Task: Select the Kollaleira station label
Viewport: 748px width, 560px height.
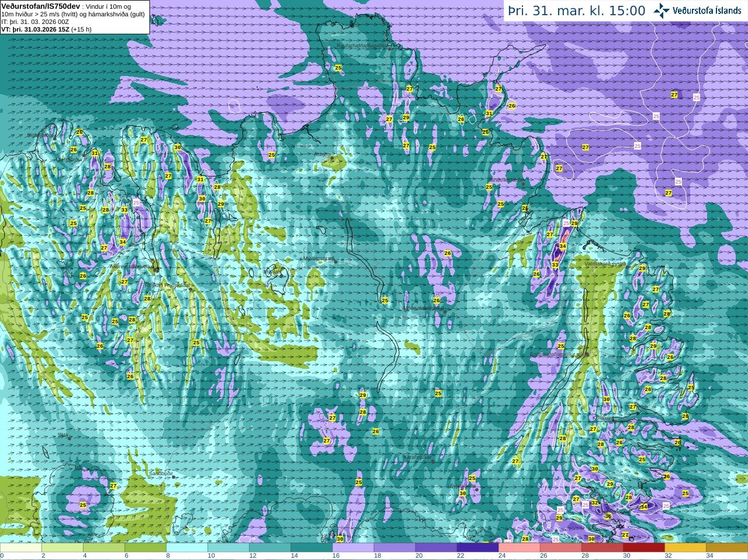Action: pos(603,418)
